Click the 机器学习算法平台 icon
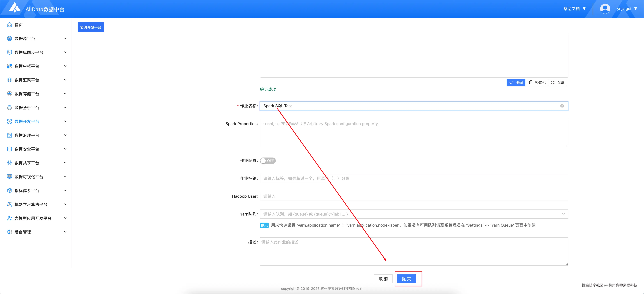 [9, 204]
